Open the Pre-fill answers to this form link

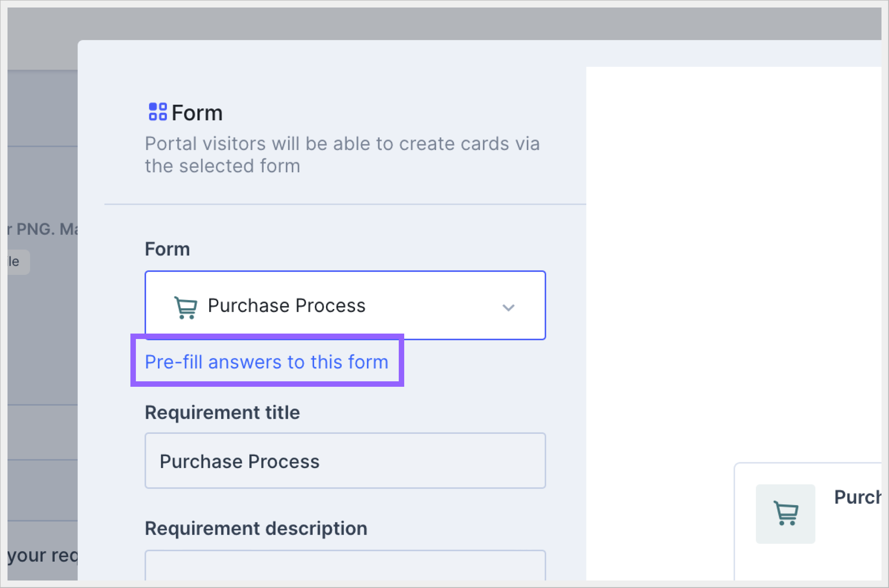(x=266, y=362)
